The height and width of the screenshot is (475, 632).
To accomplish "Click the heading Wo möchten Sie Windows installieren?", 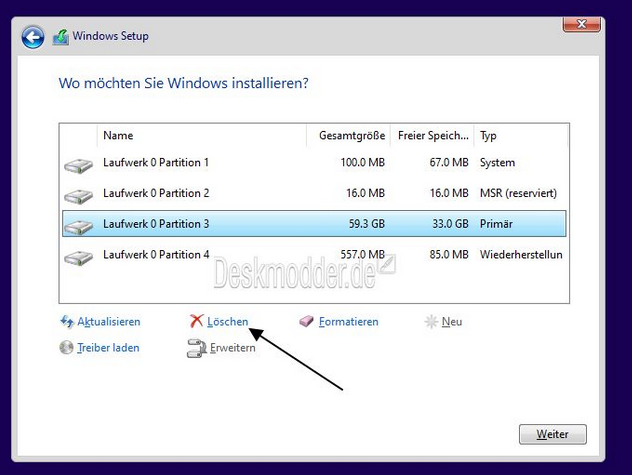I will 184,83.
